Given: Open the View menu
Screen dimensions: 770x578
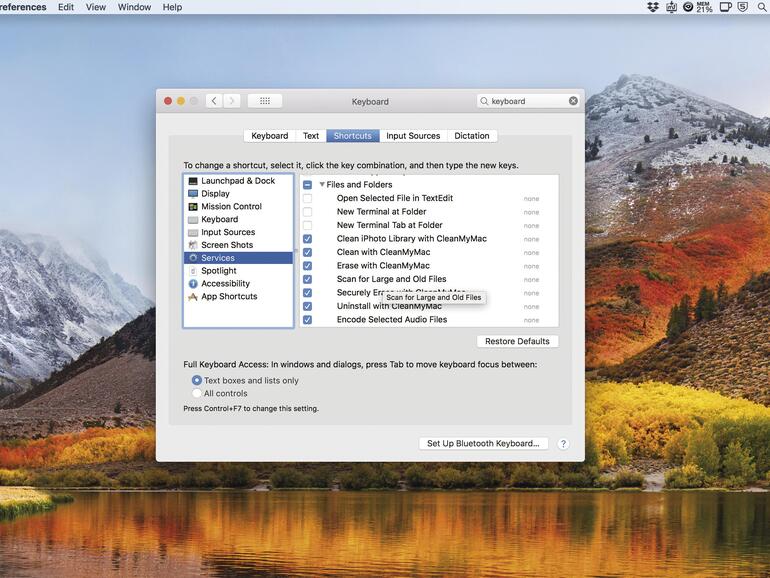Looking at the screenshot, I should 96,7.
